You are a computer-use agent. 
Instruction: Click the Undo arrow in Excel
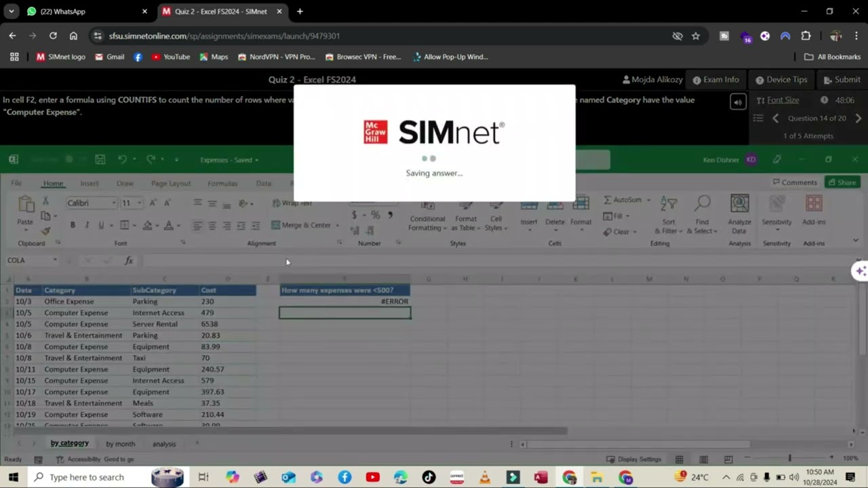click(x=122, y=159)
